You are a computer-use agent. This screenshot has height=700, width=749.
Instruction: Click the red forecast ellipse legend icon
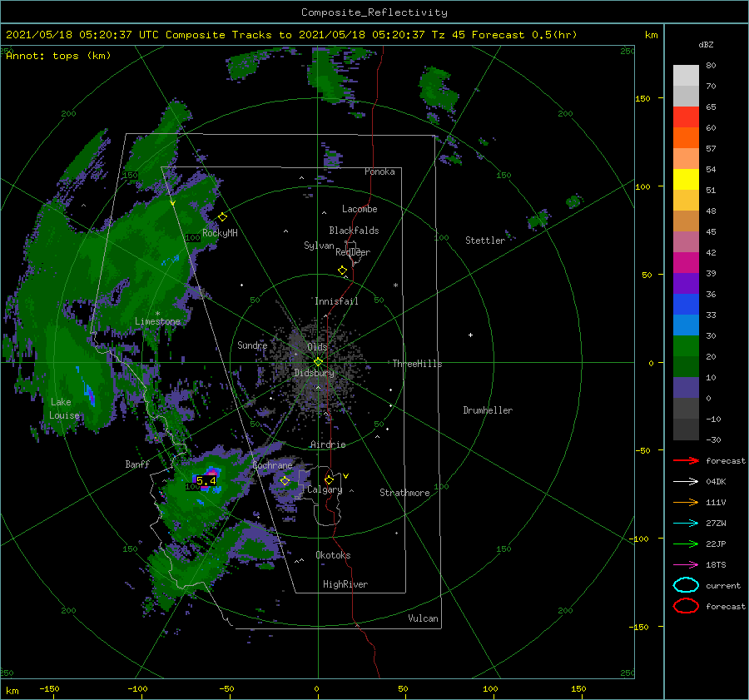point(686,606)
